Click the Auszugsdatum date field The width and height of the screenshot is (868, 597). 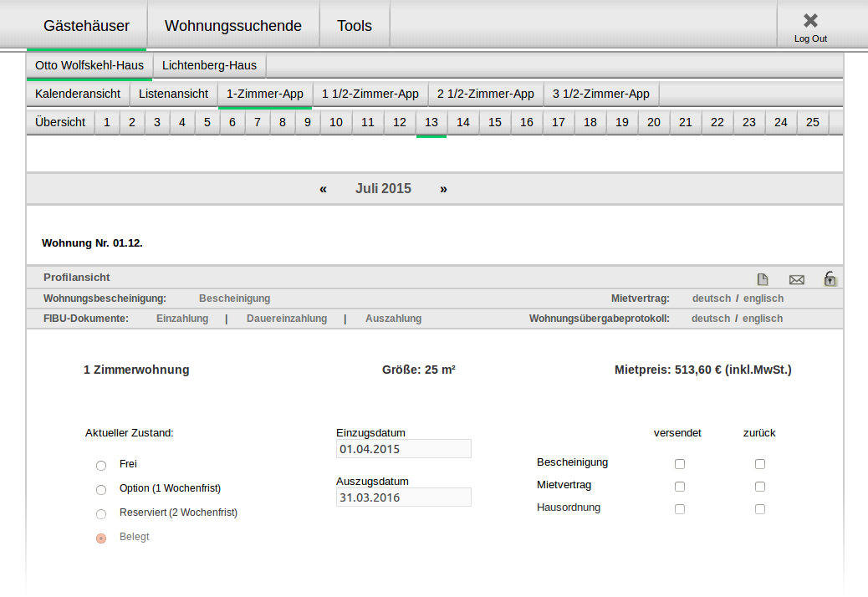[403, 497]
